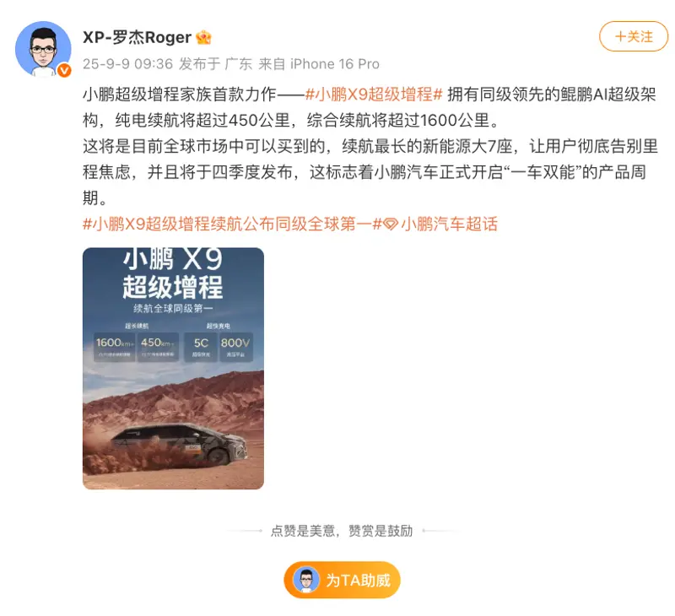Click the 800V platform badge in poster
Screen dimensions: 675x616
(x=235, y=347)
